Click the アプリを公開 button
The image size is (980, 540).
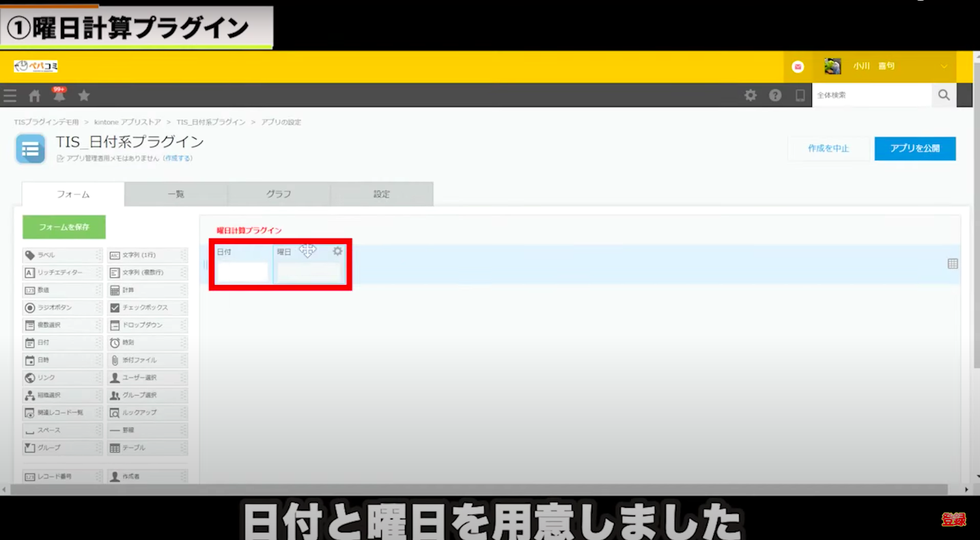(x=914, y=148)
